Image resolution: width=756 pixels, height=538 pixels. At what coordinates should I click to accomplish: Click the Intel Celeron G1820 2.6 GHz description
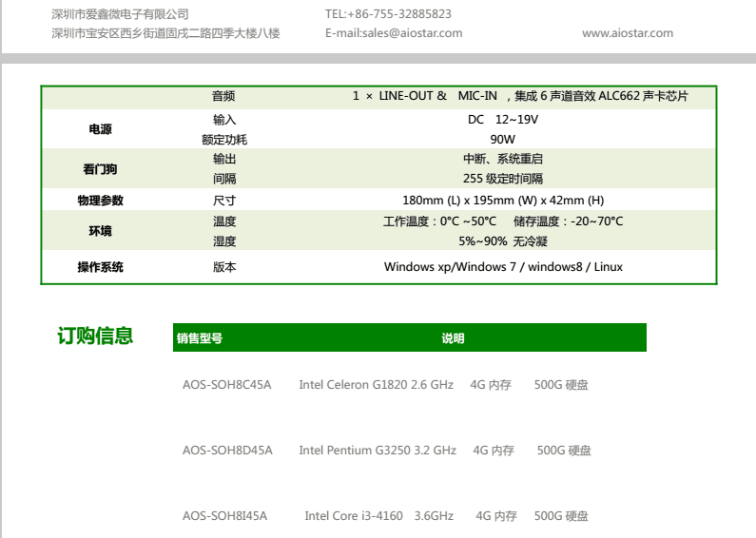(x=376, y=385)
